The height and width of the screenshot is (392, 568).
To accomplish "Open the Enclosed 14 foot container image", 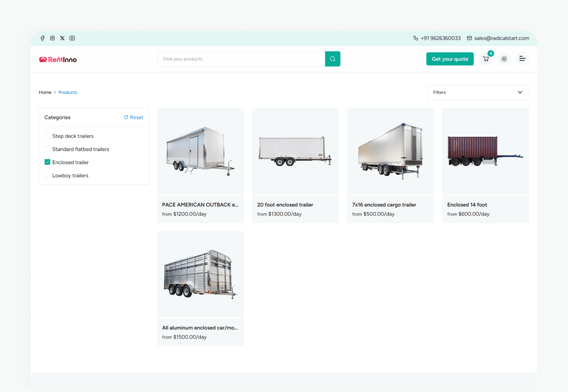I will pyautogui.click(x=485, y=151).
